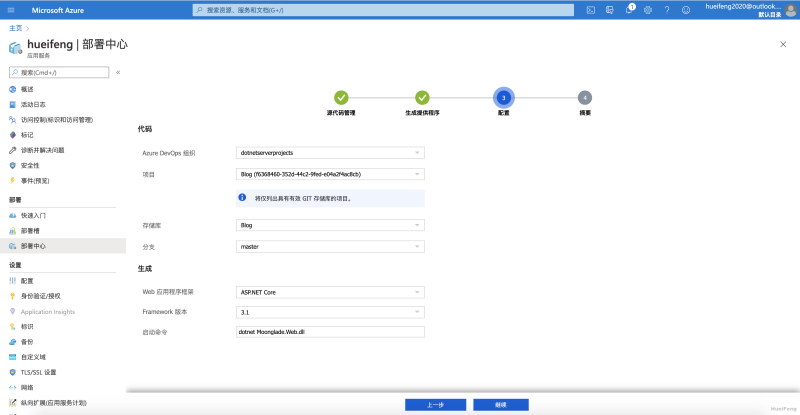Click the hueifeng app service icon in the title
The width and height of the screenshot is (800, 415).
click(x=15, y=48)
